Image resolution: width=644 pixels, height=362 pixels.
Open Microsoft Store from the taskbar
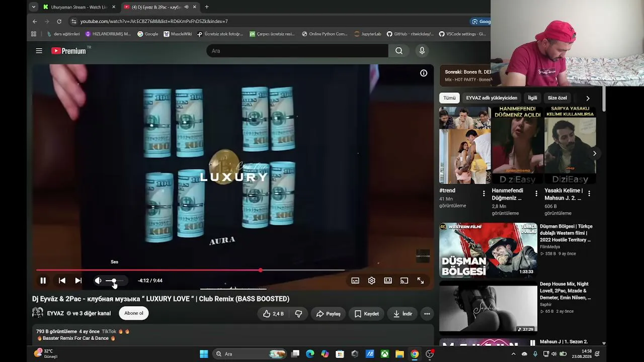click(340, 354)
